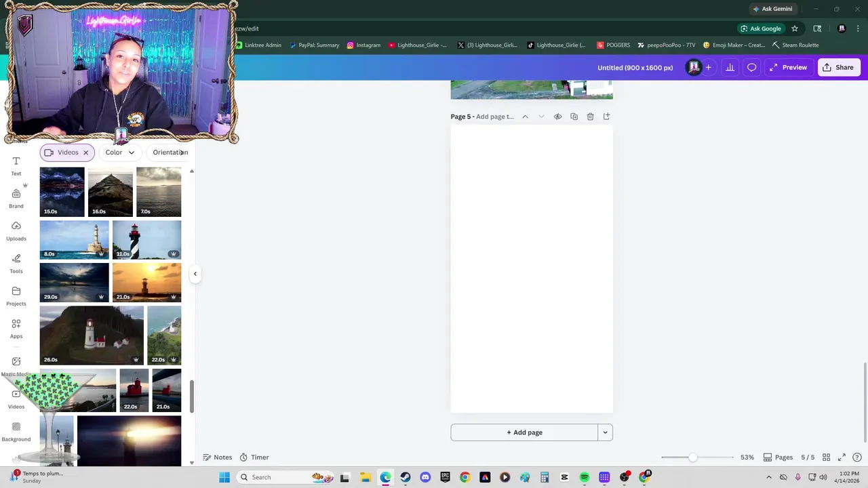Select the 21.0s orange sunset lighthouse video
Image resolution: width=868 pixels, height=488 pixels.
(x=146, y=283)
